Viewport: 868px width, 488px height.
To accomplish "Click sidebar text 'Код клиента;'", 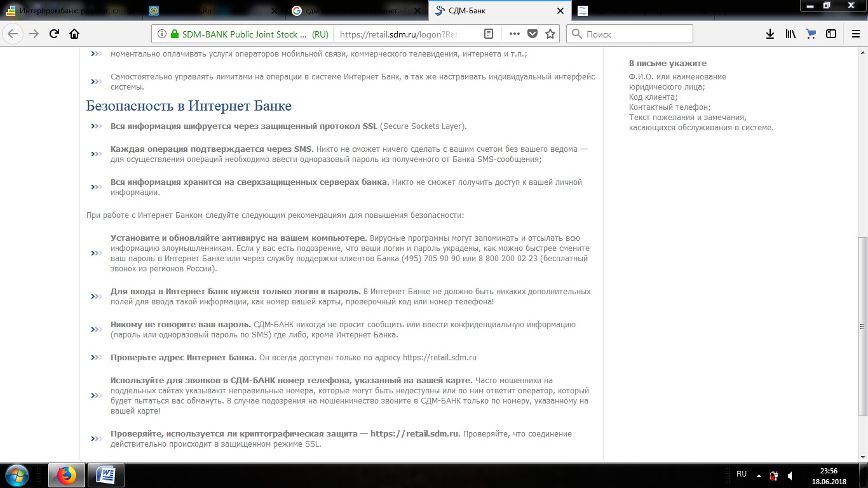I will point(653,97).
